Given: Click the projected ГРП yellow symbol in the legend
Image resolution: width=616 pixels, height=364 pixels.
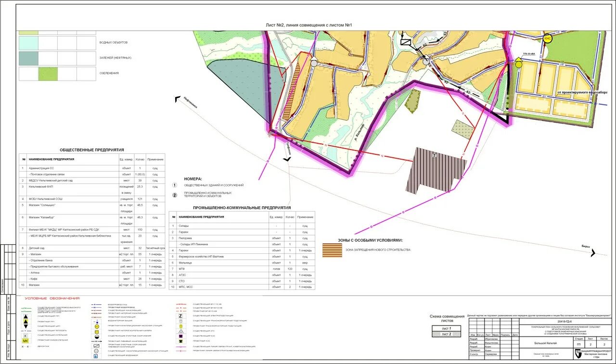Looking at the screenshot, I should point(26,321).
